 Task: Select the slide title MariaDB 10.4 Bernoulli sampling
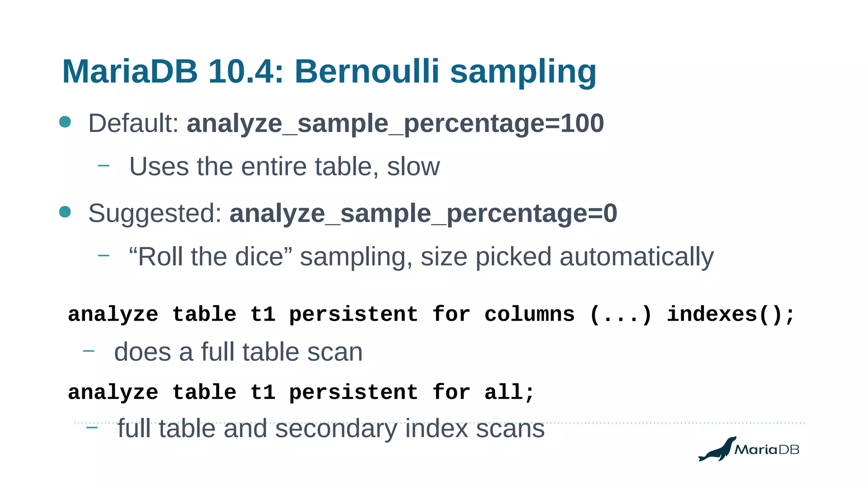click(x=329, y=72)
